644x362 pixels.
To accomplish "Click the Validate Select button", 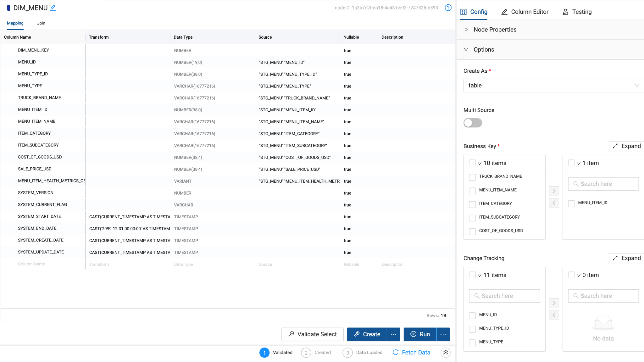I will [313, 334].
